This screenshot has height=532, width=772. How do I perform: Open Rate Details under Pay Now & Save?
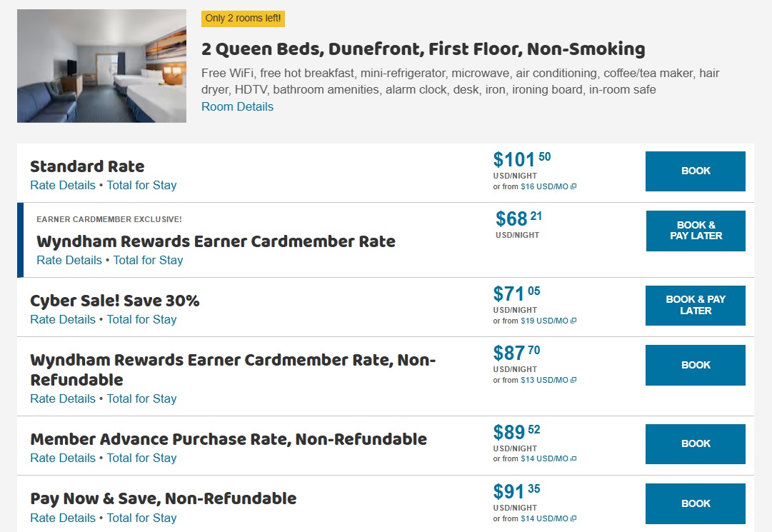tap(62, 518)
